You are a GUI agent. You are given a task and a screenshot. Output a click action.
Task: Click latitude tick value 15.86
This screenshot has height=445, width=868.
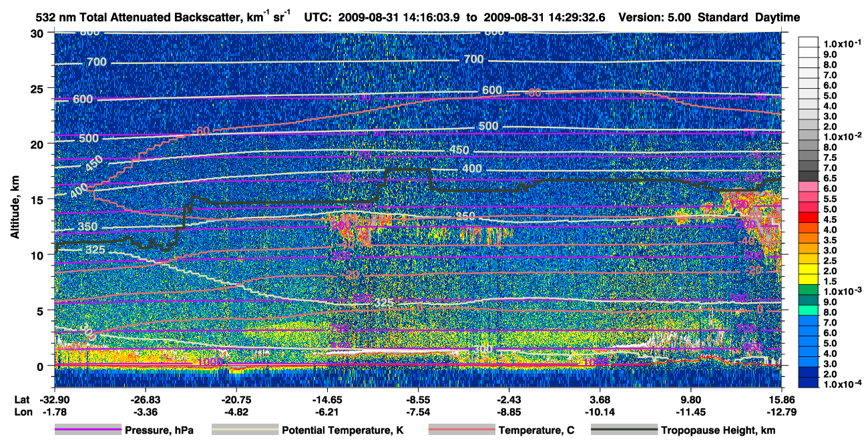(782, 399)
